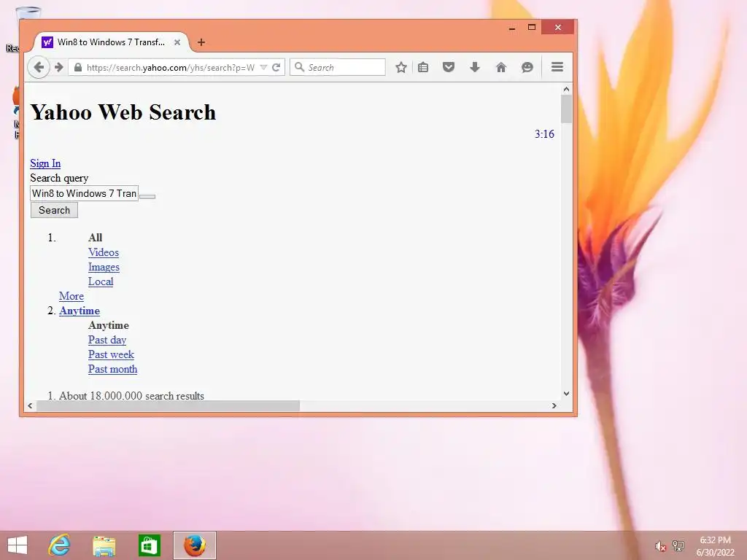This screenshot has width=747, height=560.
Task: Open the URL history dropdown arrow
Action: (x=263, y=67)
